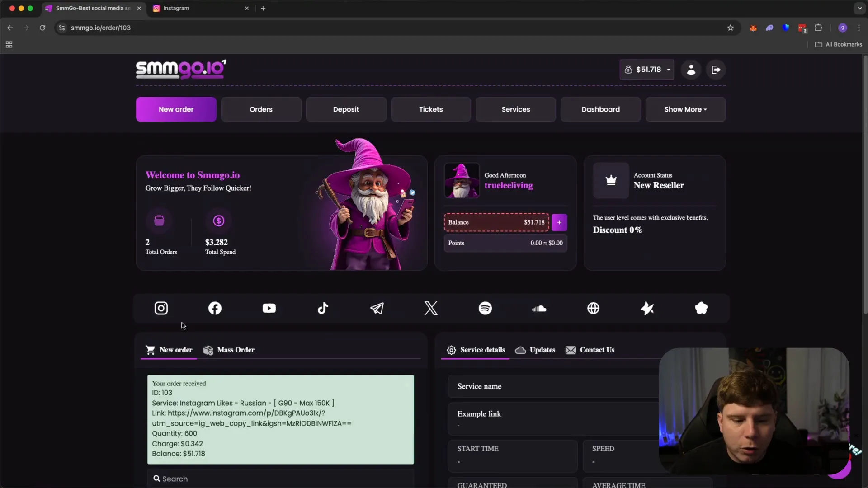This screenshot has width=868, height=488.
Task: Select the website traffic globe icon
Action: [x=593, y=308]
